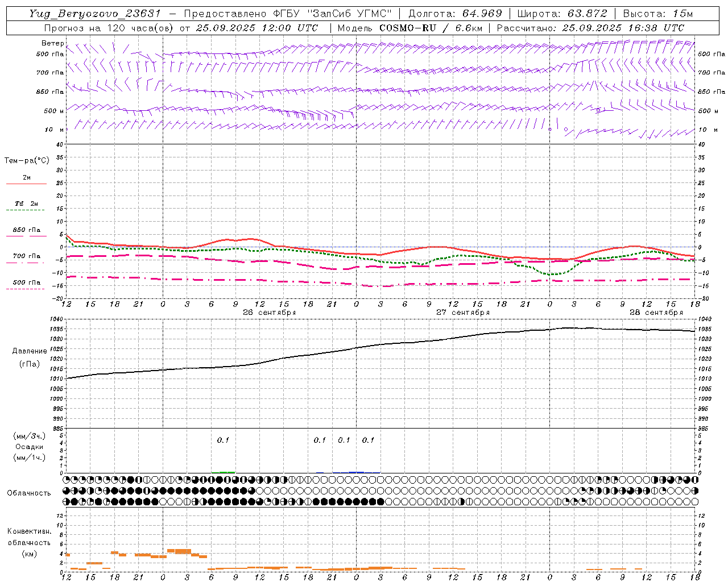Click the 500 м wind level label, left side

point(54,111)
